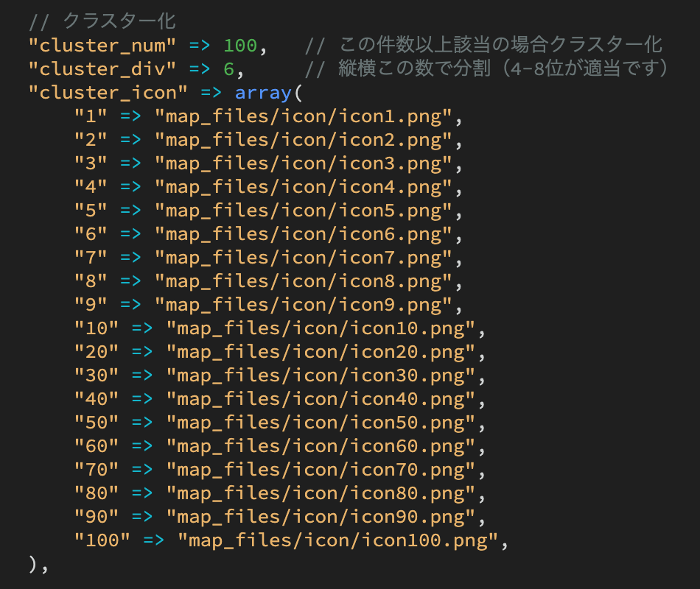Click the "cluster_div" key string

(102, 69)
